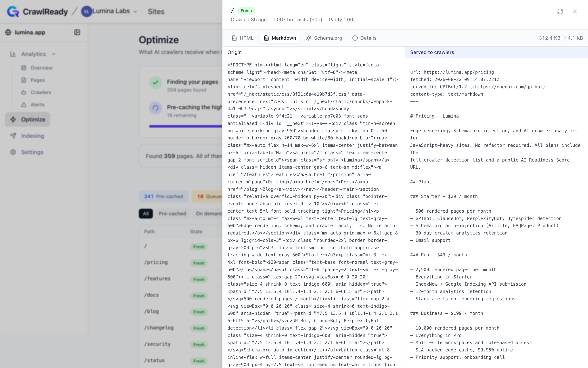
Task: Select the Markdown tab
Action: pos(280,38)
